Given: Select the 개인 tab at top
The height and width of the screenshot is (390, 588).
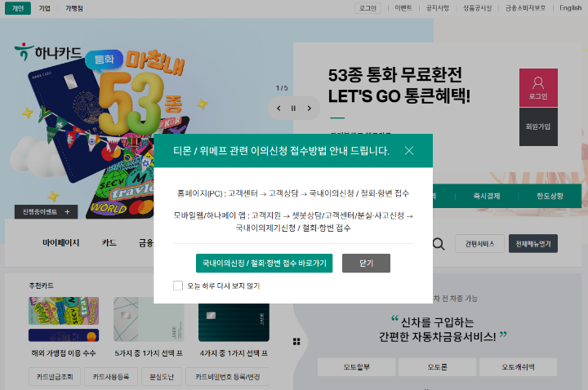Looking at the screenshot, I should coord(18,8).
